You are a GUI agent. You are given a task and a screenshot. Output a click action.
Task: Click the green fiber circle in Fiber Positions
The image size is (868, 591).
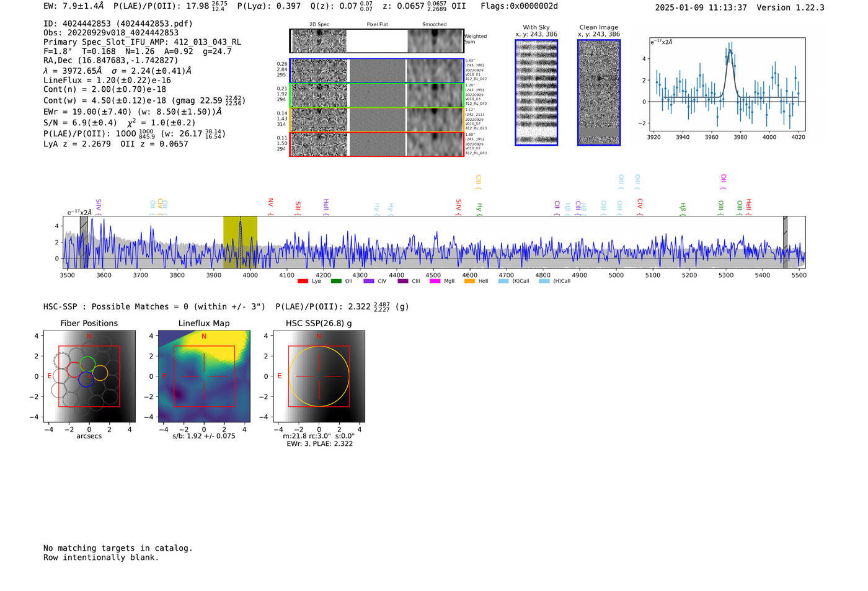click(87, 364)
